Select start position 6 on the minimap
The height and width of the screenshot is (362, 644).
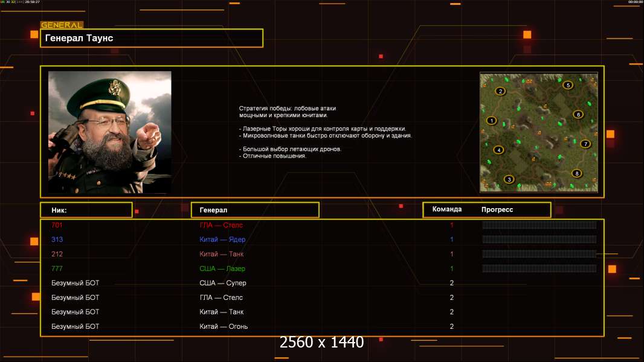click(x=578, y=115)
